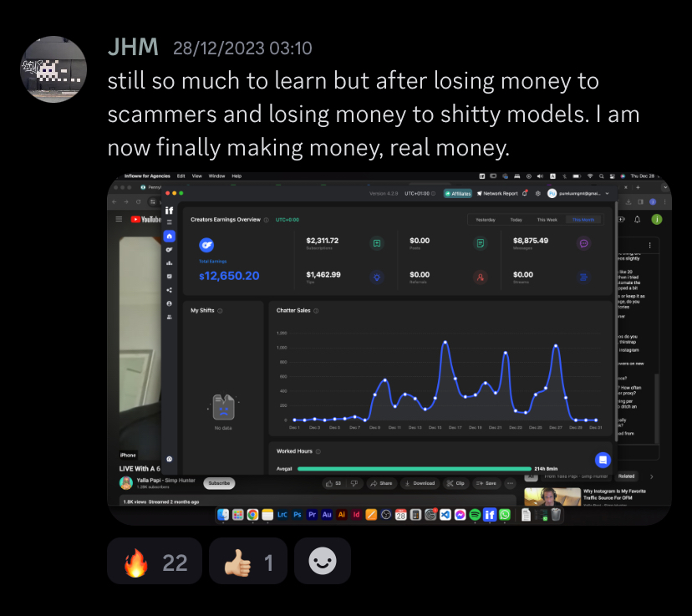
Task: Open the sidebar statistics bar-chart icon
Action: (169, 263)
